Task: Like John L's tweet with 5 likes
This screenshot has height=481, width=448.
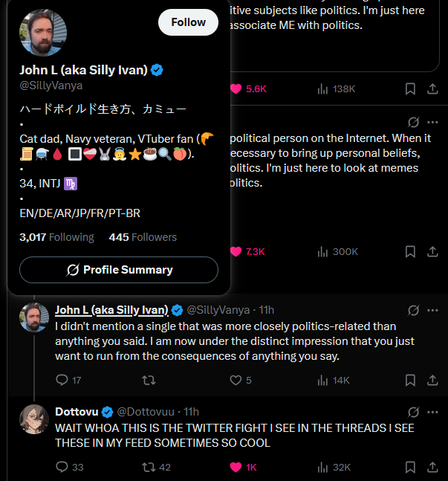Action: pos(236,380)
